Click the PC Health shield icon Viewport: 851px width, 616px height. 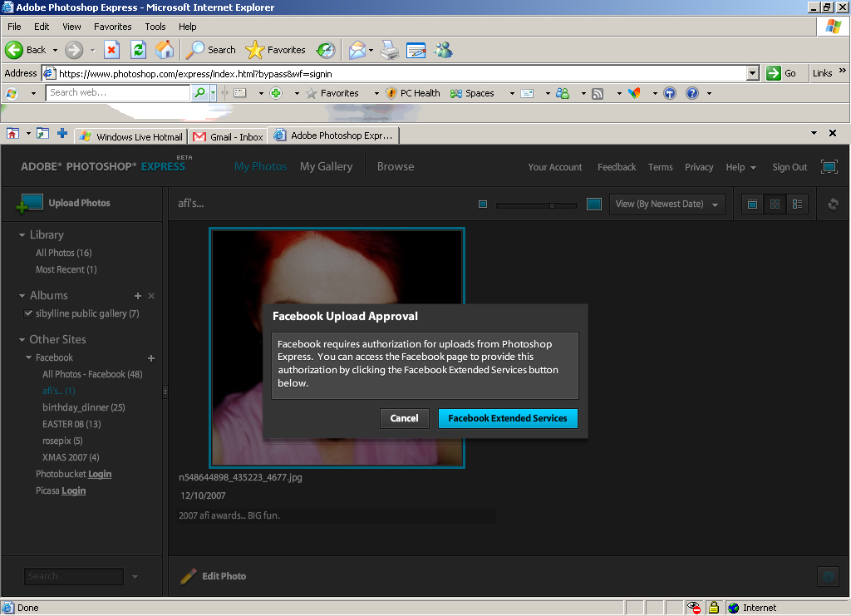click(391, 93)
